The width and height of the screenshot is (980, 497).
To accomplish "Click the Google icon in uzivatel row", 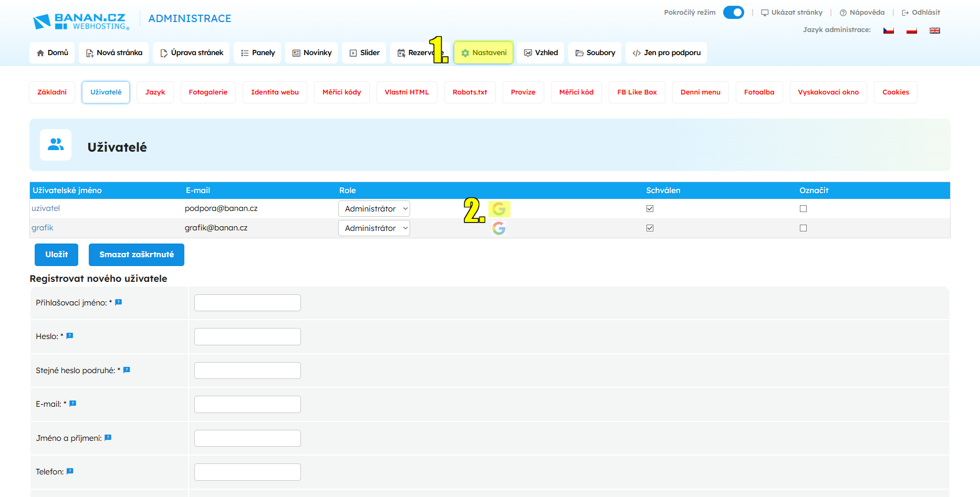I will point(499,209).
